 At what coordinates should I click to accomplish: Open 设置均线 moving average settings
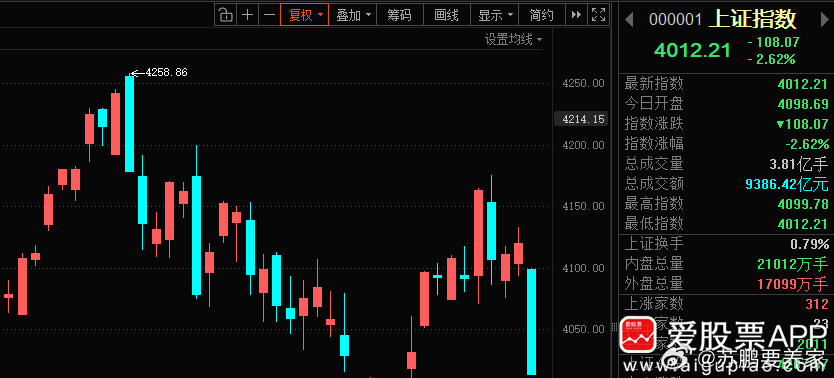click(x=513, y=40)
